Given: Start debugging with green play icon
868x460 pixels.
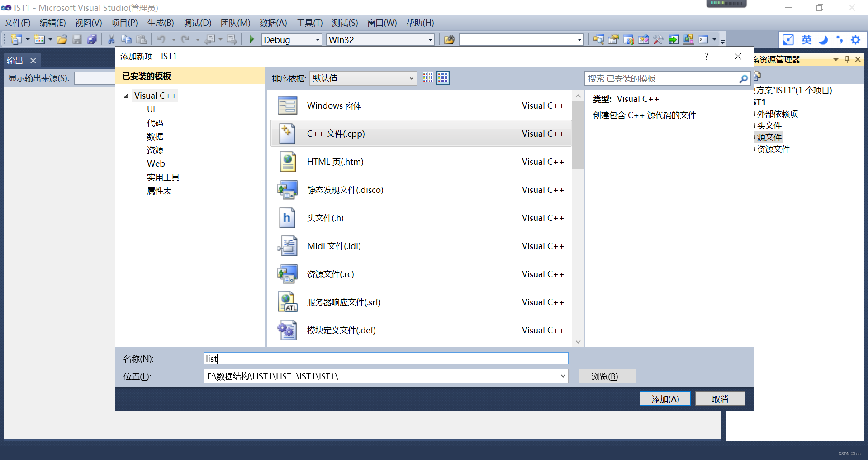Looking at the screenshot, I should point(252,40).
